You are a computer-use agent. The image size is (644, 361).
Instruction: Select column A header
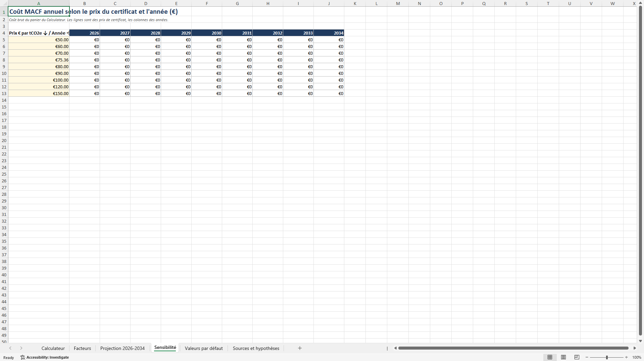[39, 3]
